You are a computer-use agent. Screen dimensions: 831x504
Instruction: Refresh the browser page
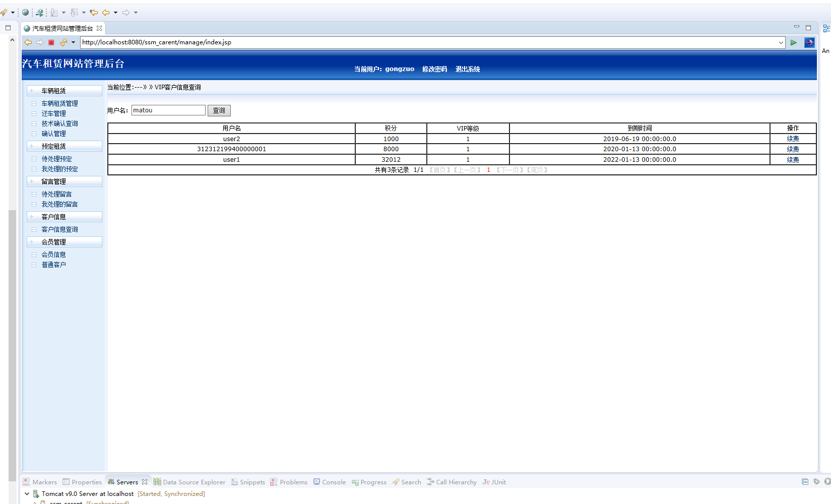coord(63,42)
